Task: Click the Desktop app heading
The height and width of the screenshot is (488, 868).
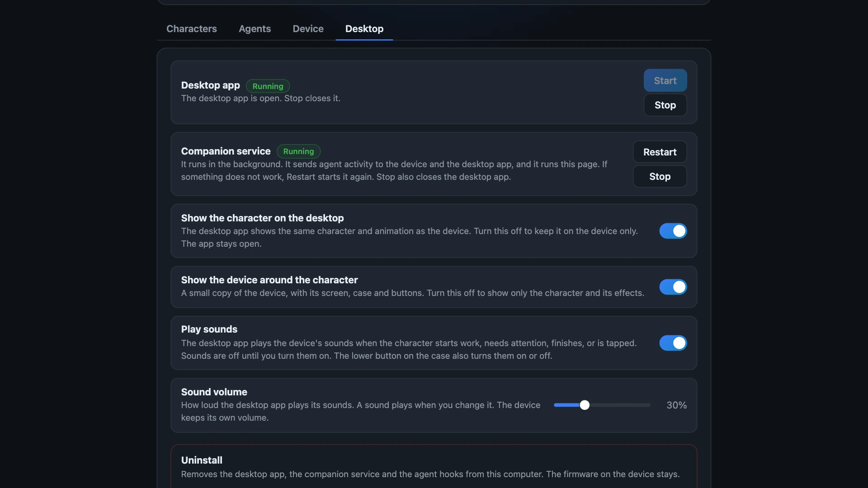Action: tap(210, 85)
